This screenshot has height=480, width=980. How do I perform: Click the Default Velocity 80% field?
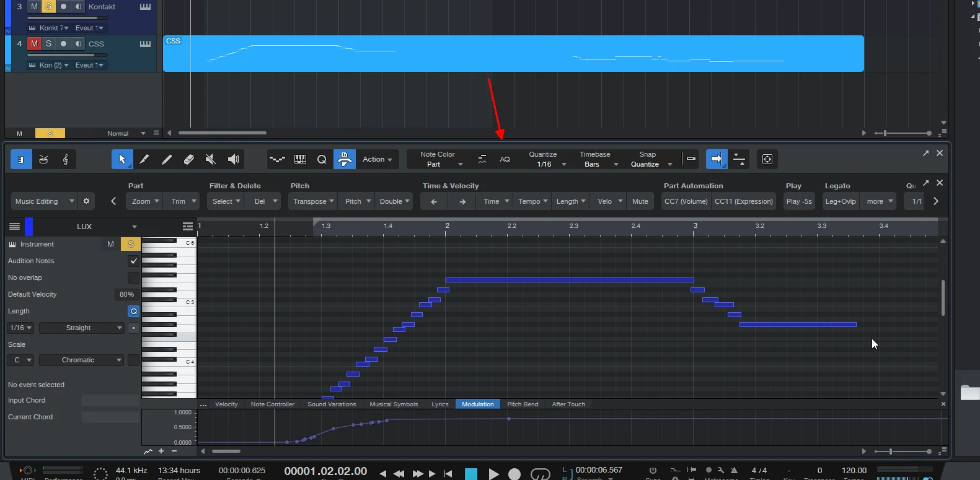[x=126, y=294]
